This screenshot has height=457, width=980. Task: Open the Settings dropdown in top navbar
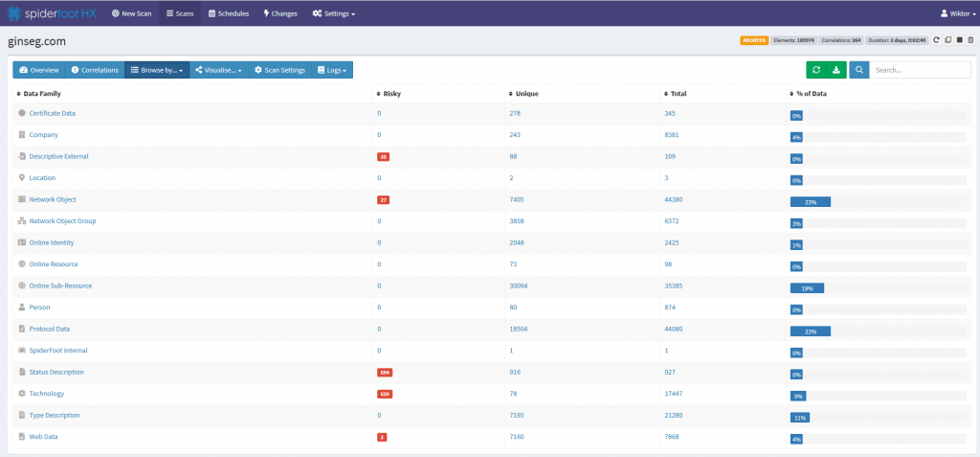[334, 13]
